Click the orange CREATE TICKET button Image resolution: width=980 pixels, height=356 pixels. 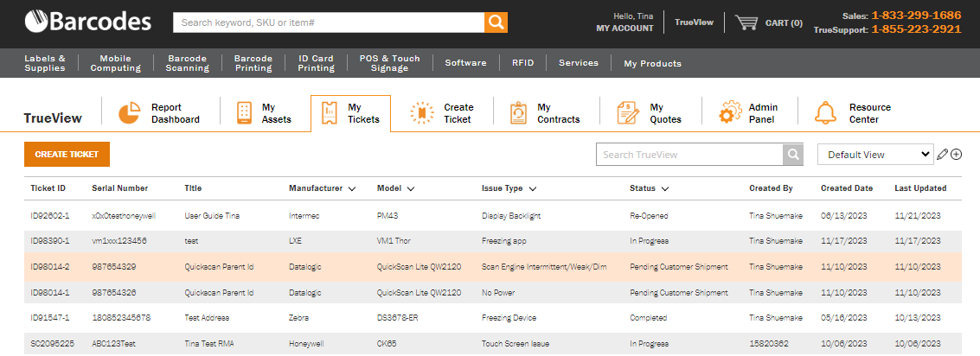click(67, 155)
